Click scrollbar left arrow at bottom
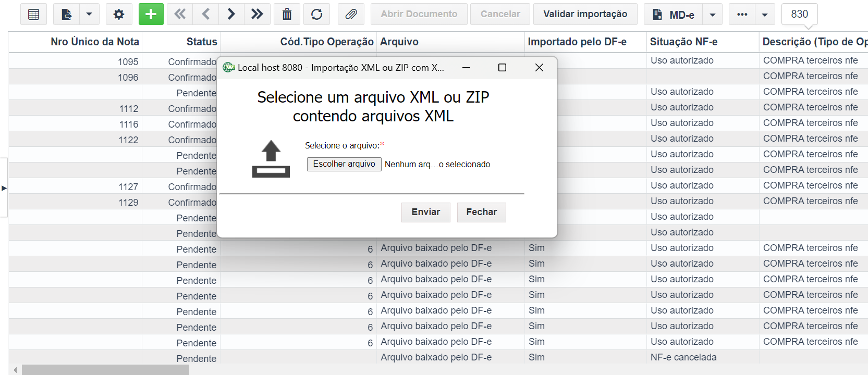The image size is (868, 375). coord(15,370)
